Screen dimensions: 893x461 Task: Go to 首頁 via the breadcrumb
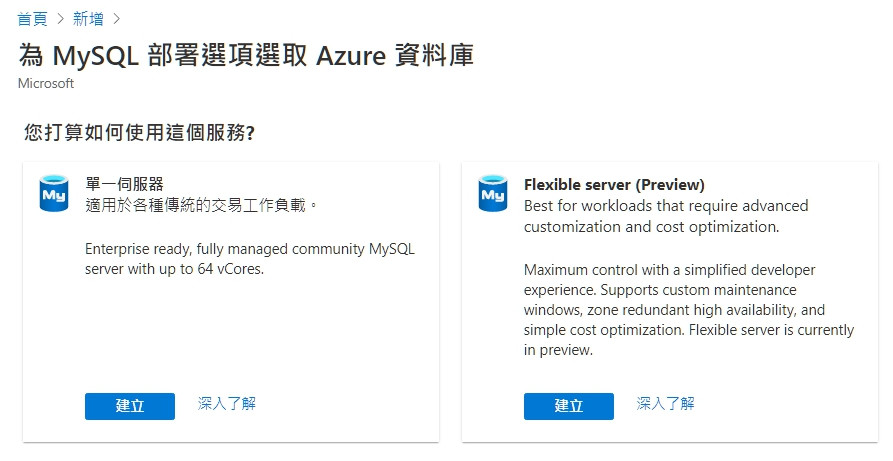click(33, 18)
